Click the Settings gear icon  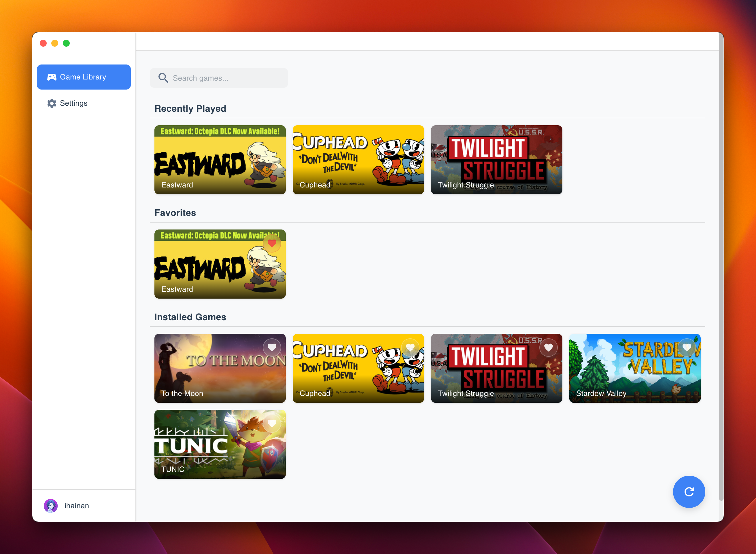[52, 103]
